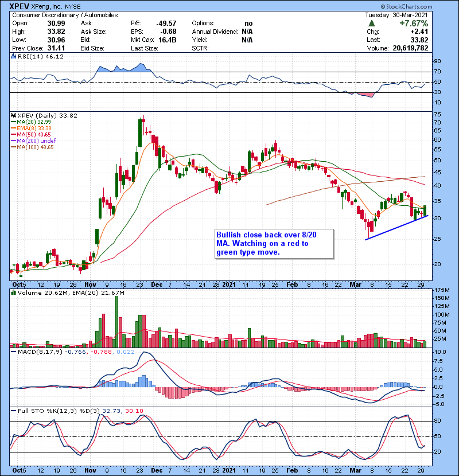Image resolution: width=459 pixels, height=476 pixels.
Task: Click the P/E value -49.57
Action: [166, 24]
